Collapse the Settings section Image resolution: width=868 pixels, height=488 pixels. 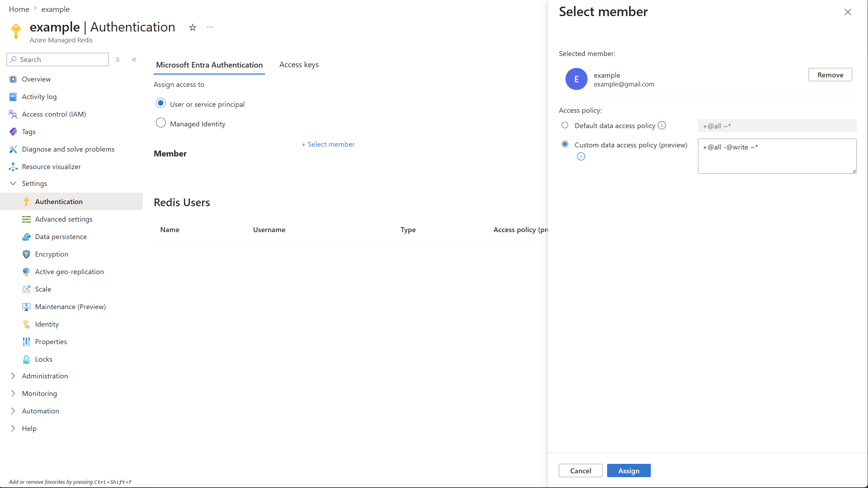pyautogui.click(x=13, y=183)
